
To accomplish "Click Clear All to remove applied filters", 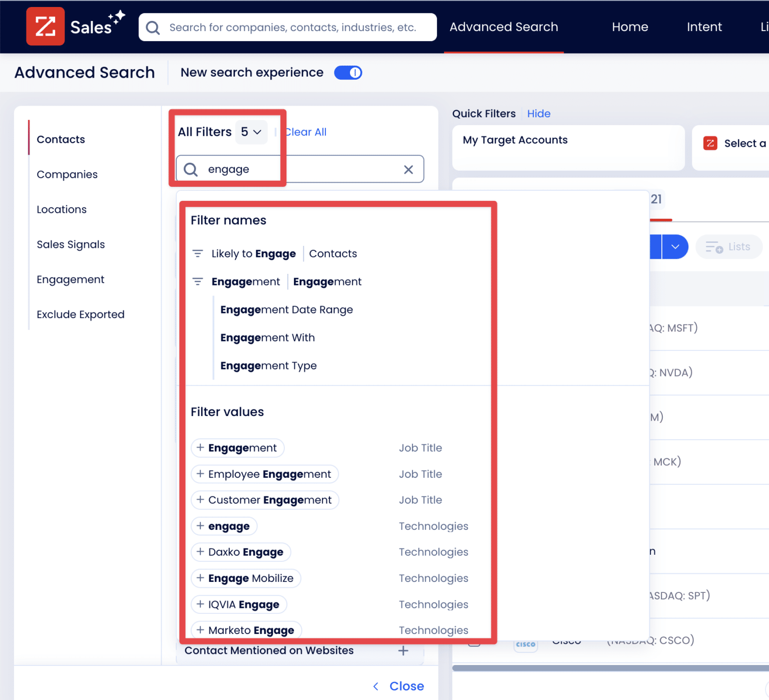I will (305, 132).
